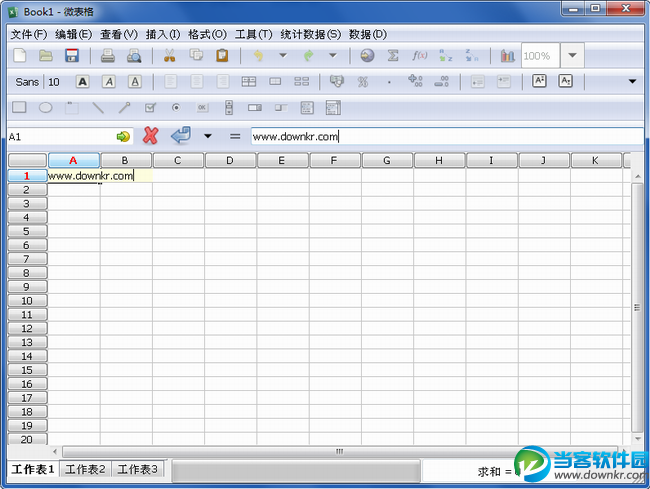
Task: Switch to the 工作表2 sheet tab
Action: (x=85, y=469)
